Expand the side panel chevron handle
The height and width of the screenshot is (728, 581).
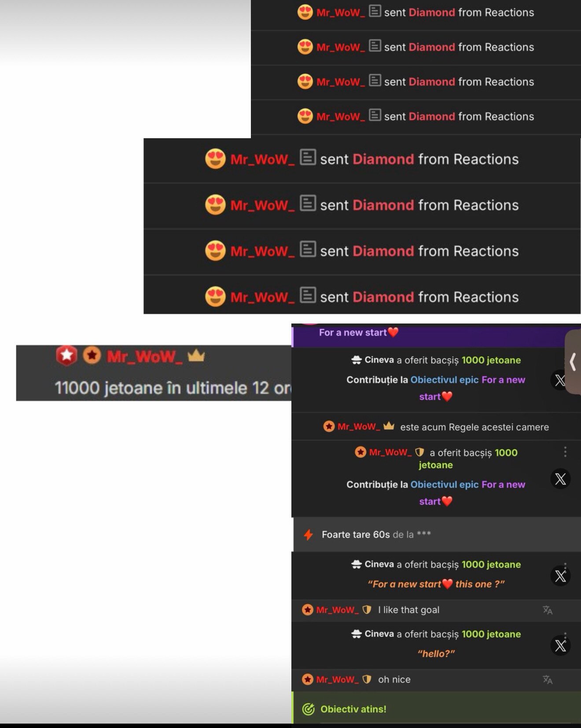573,362
